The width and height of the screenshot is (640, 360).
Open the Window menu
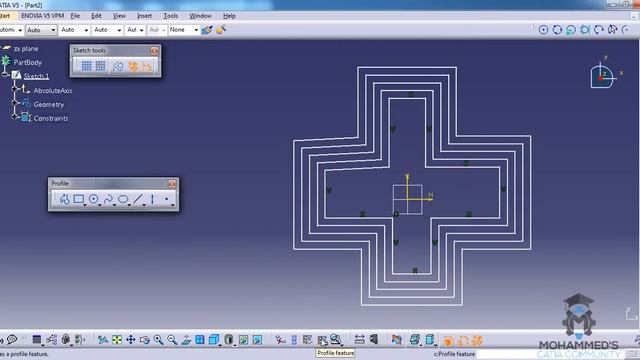coord(200,16)
